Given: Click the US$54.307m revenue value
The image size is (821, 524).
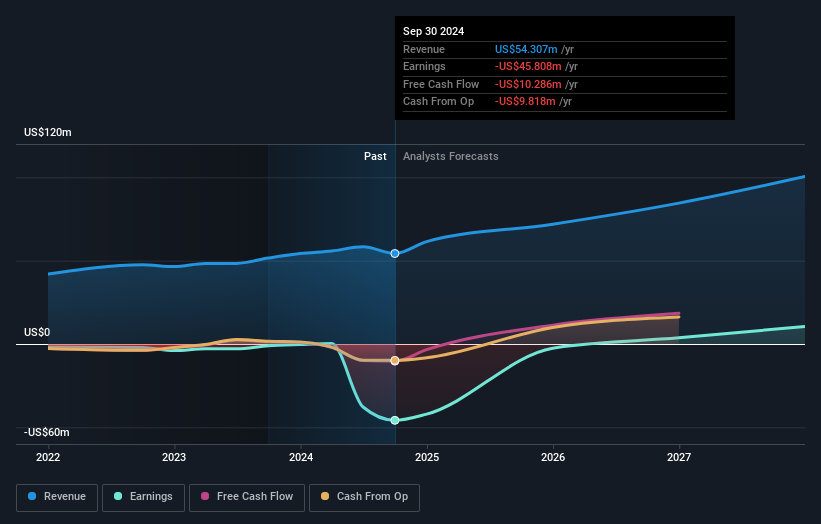Looking at the screenshot, I should (526, 49).
